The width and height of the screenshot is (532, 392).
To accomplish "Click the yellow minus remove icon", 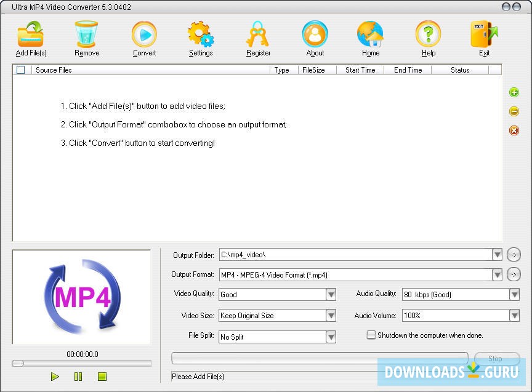I will point(514,111).
